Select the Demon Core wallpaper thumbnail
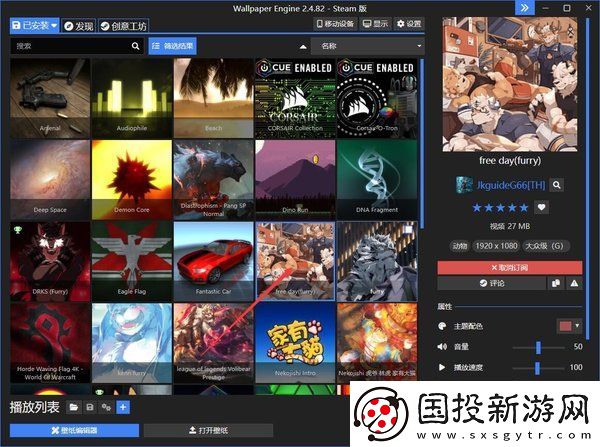This screenshot has height=447, width=600. click(x=132, y=180)
